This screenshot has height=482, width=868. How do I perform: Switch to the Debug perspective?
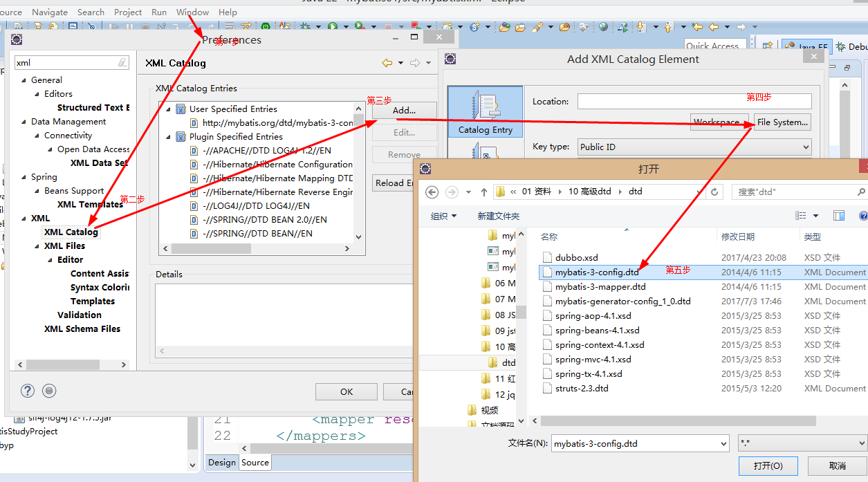(x=851, y=47)
